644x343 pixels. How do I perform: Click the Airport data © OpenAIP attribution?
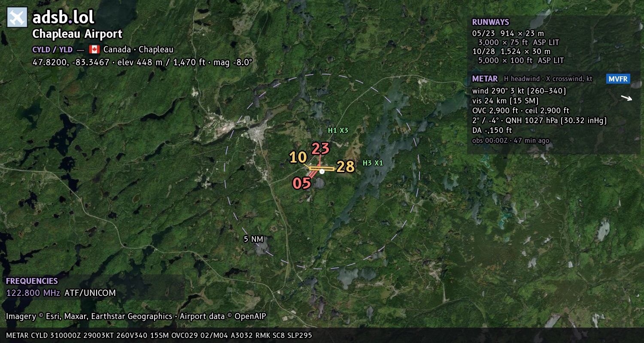point(223,316)
